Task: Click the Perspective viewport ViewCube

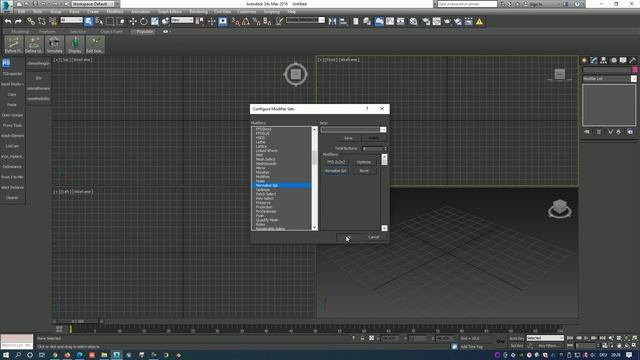Action: click(559, 209)
